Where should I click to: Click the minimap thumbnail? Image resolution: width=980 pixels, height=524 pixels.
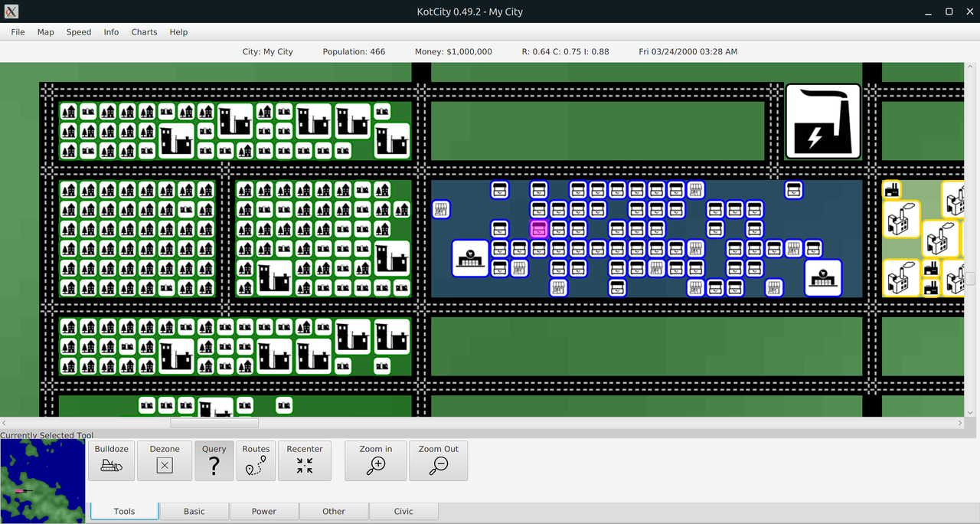click(43, 481)
